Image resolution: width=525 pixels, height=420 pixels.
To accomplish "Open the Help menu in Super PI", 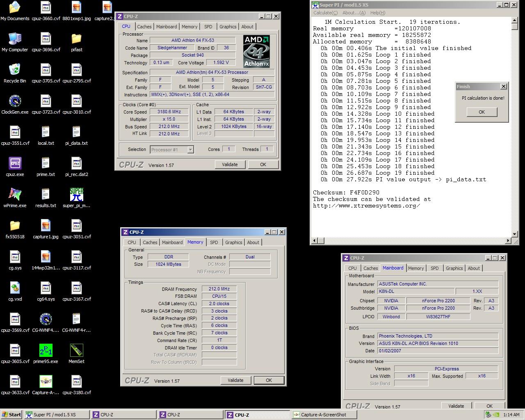I will coord(378,13).
